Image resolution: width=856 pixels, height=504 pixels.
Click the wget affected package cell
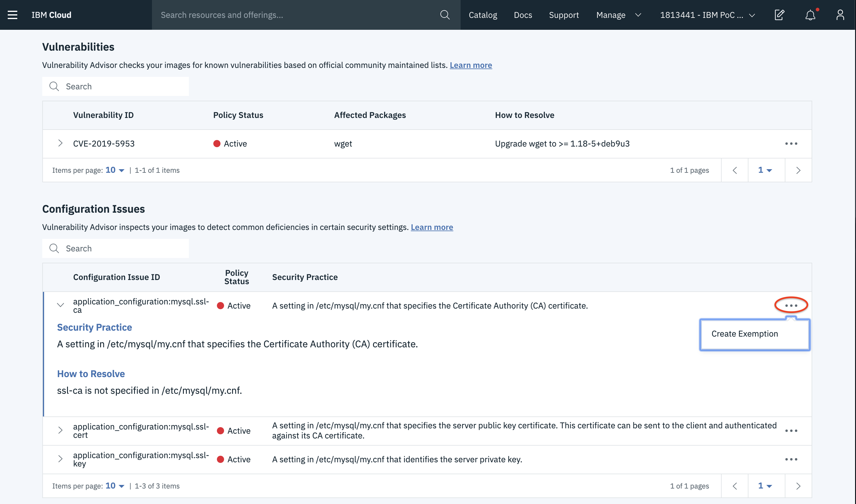click(343, 144)
